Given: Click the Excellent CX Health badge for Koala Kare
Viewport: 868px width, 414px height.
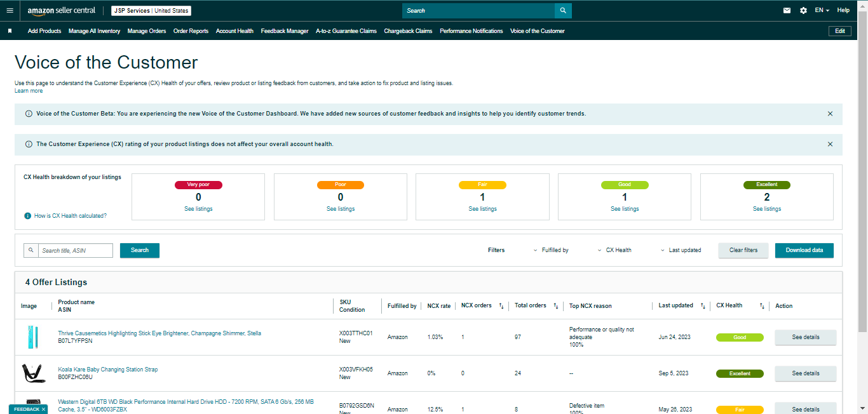Looking at the screenshot, I should 740,373.
